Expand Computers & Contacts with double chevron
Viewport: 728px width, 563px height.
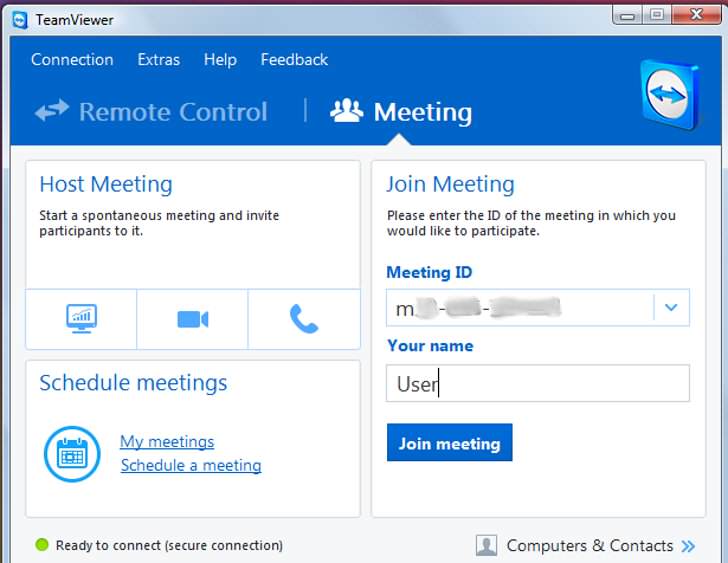click(x=688, y=546)
